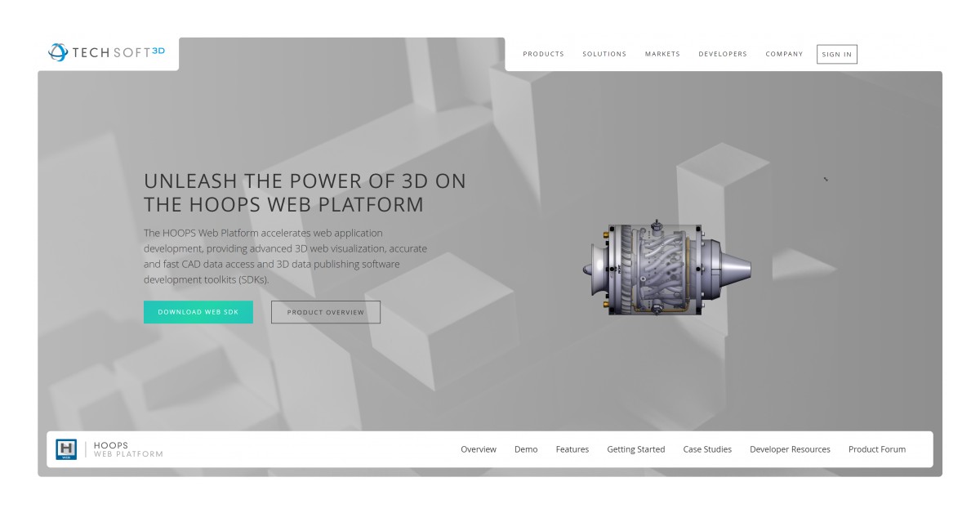Open the COMPANY menu
Viewport: 980px width, 513px height.
click(x=783, y=54)
